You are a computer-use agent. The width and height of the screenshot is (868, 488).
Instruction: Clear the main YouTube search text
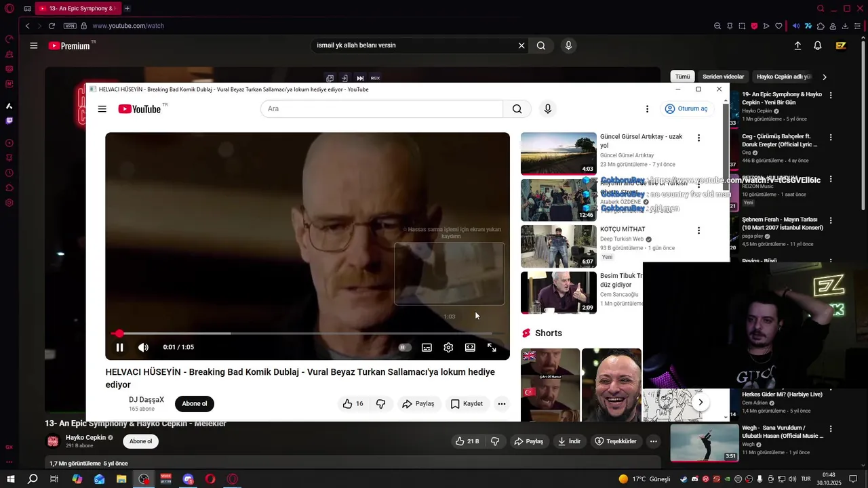tap(521, 45)
